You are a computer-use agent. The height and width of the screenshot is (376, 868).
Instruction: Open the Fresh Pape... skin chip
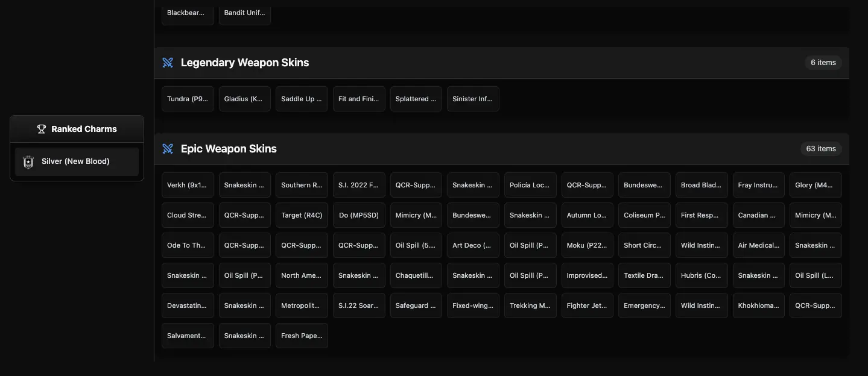point(302,336)
